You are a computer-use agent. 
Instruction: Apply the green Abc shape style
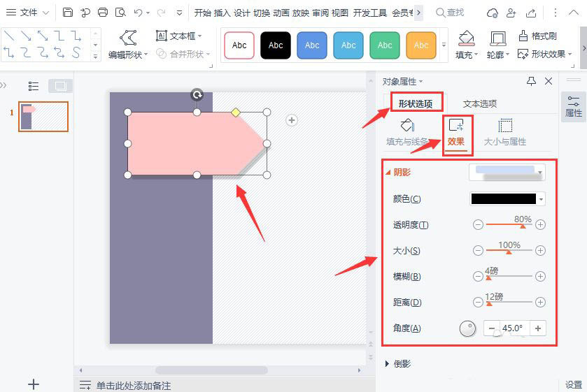(x=385, y=45)
